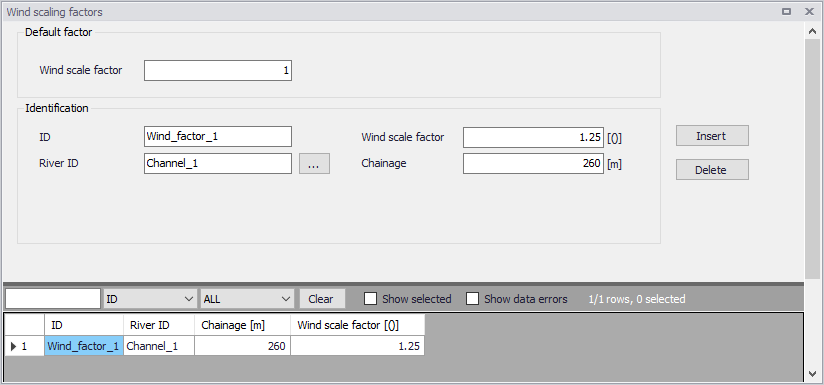Click the scrollbar down arrow
Viewport: 824px width, 385px height.
coord(812,374)
